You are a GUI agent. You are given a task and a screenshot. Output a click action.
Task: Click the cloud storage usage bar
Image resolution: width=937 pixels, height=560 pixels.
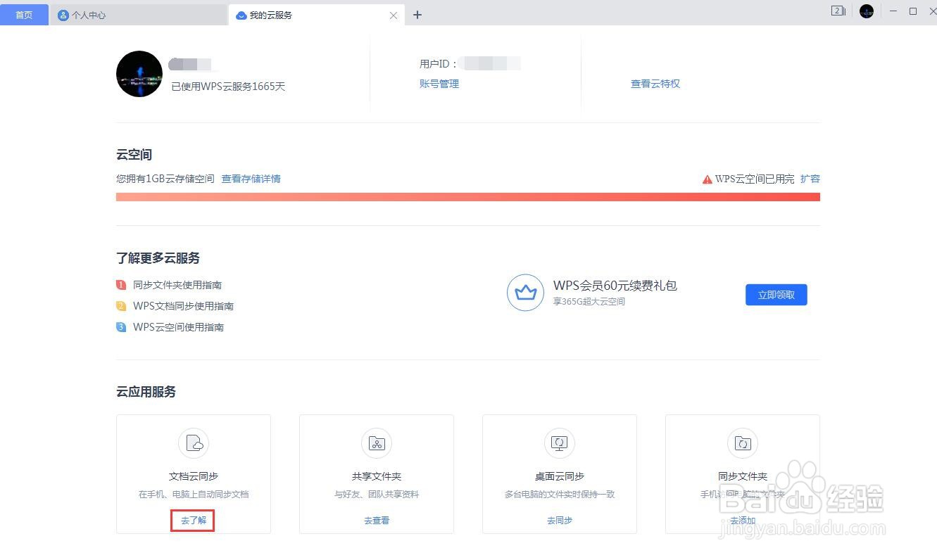pyautogui.click(x=468, y=197)
